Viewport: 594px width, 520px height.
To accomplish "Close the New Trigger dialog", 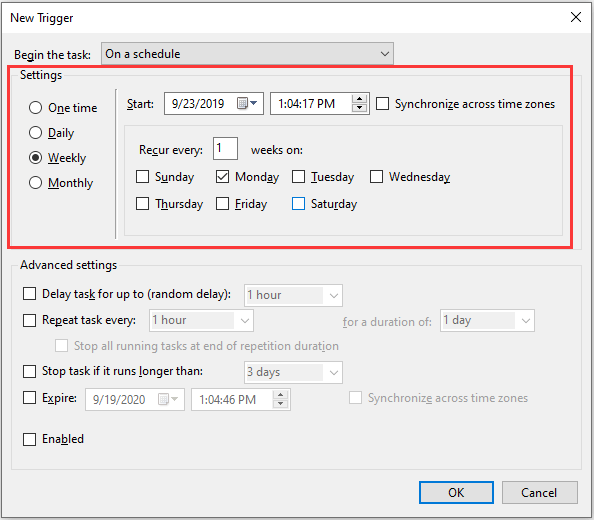I will pyautogui.click(x=576, y=17).
